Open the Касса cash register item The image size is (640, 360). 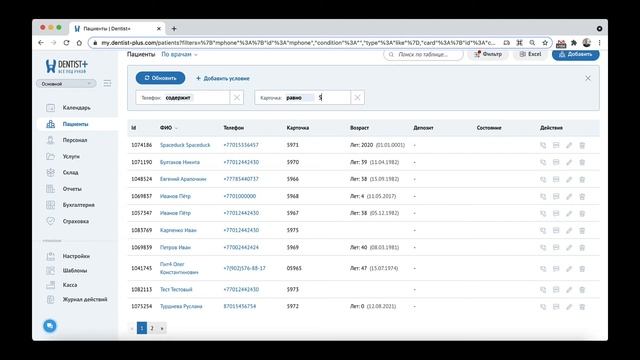pos(70,285)
